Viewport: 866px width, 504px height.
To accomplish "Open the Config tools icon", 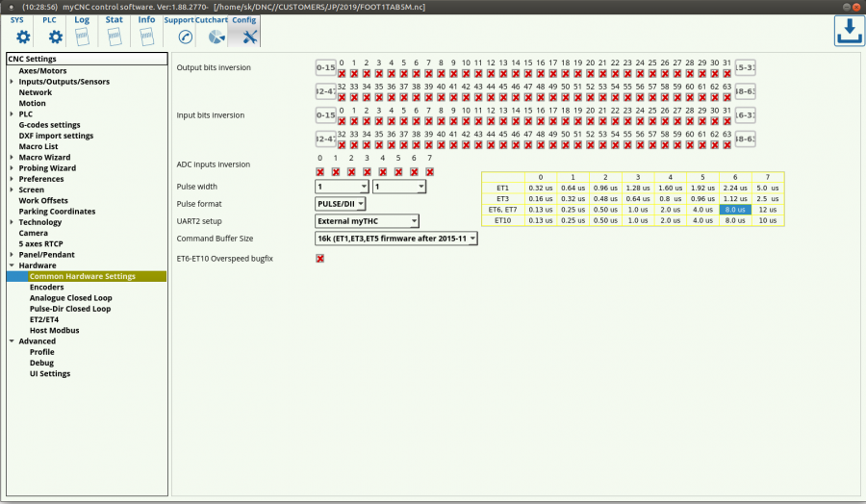I will click(249, 37).
